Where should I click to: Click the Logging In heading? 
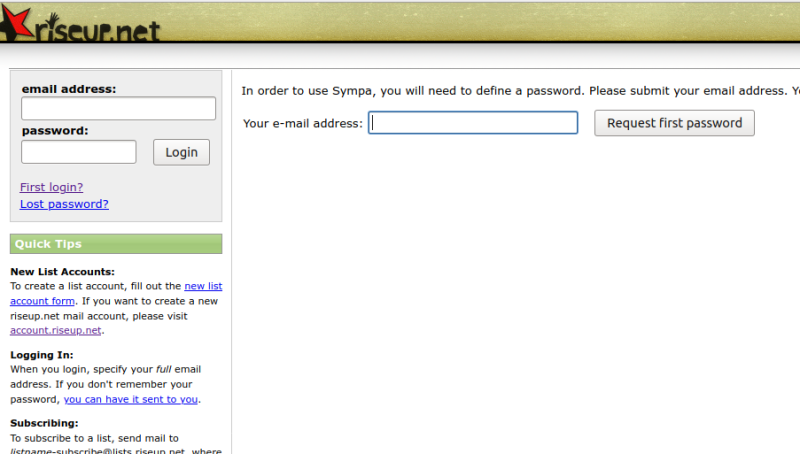click(x=41, y=355)
